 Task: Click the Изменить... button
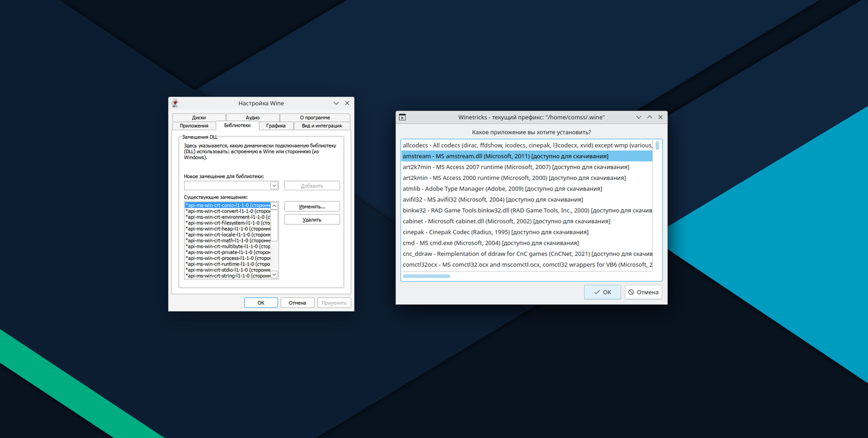point(312,207)
